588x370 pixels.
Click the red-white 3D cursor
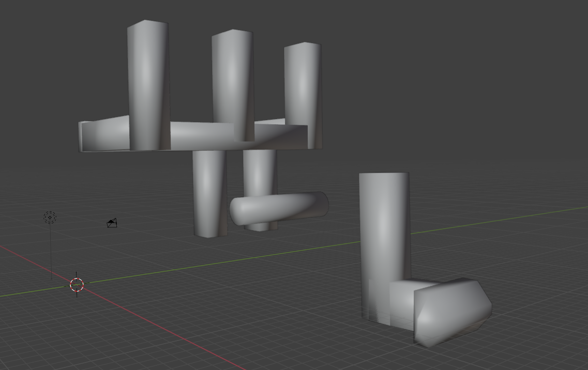point(77,285)
